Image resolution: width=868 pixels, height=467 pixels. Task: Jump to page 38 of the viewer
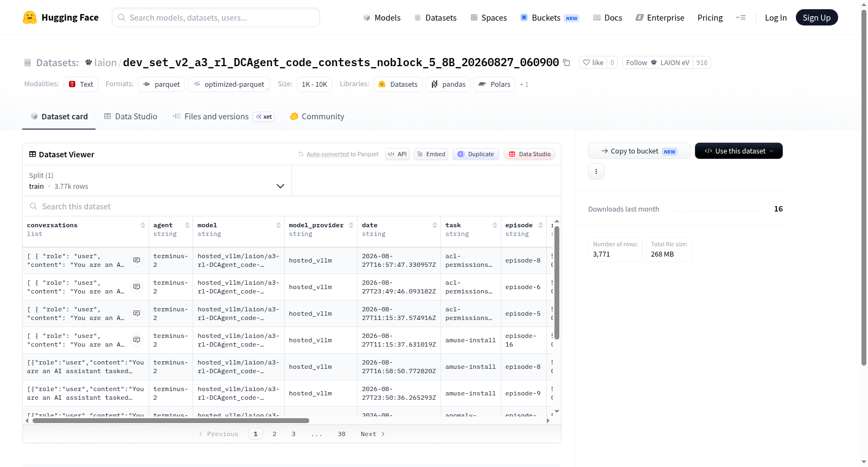pyautogui.click(x=342, y=434)
